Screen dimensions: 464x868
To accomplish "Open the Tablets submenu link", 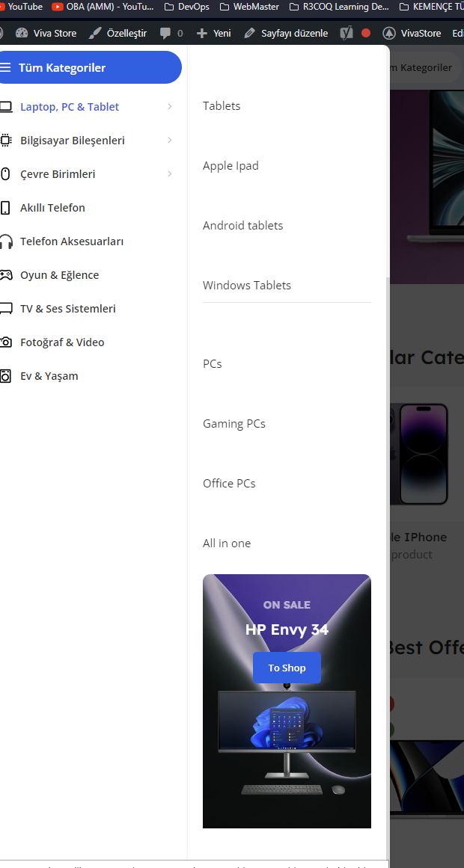I will point(222,105).
